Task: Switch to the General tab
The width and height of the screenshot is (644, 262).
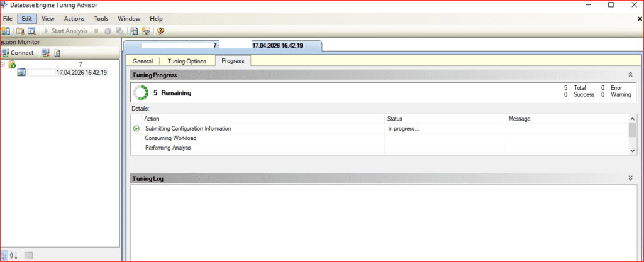Action: point(143,61)
